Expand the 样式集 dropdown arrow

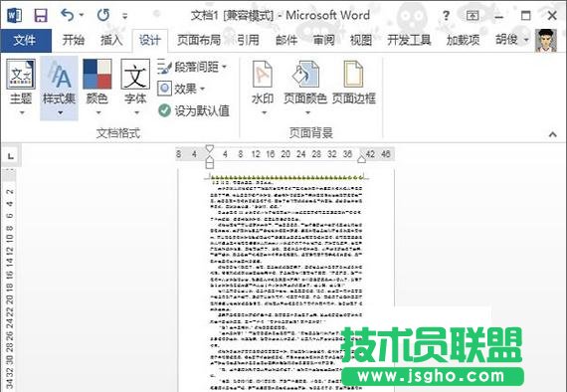click(x=60, y=112)
